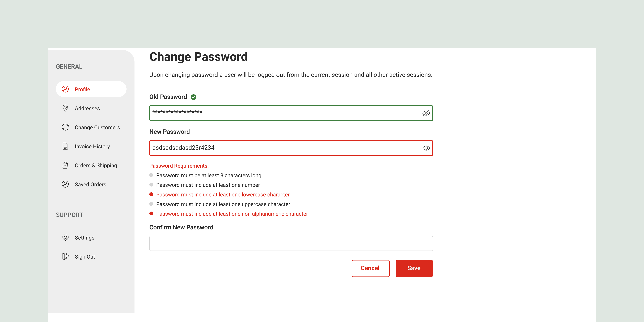The height and width of the screenshot is (322, 644).
Task: Focus the Confirm New Password field
Action: 291,243
